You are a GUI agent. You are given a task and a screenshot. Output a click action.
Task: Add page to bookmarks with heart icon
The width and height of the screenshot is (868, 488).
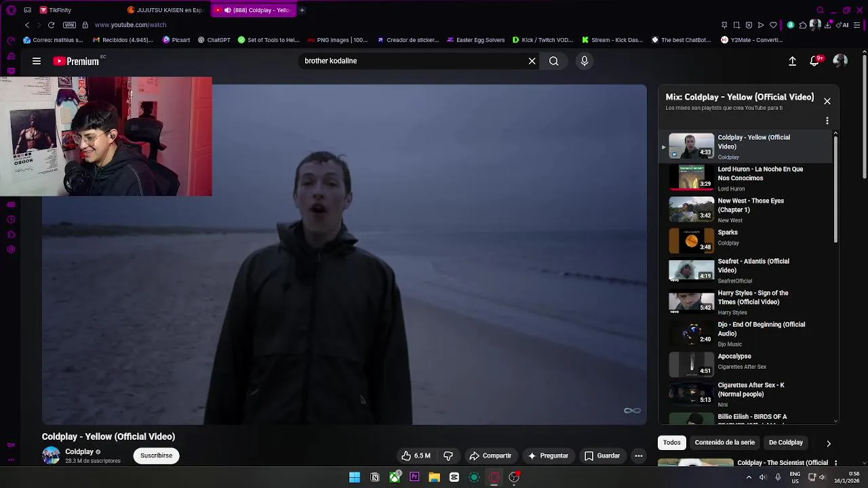(773, 25)
